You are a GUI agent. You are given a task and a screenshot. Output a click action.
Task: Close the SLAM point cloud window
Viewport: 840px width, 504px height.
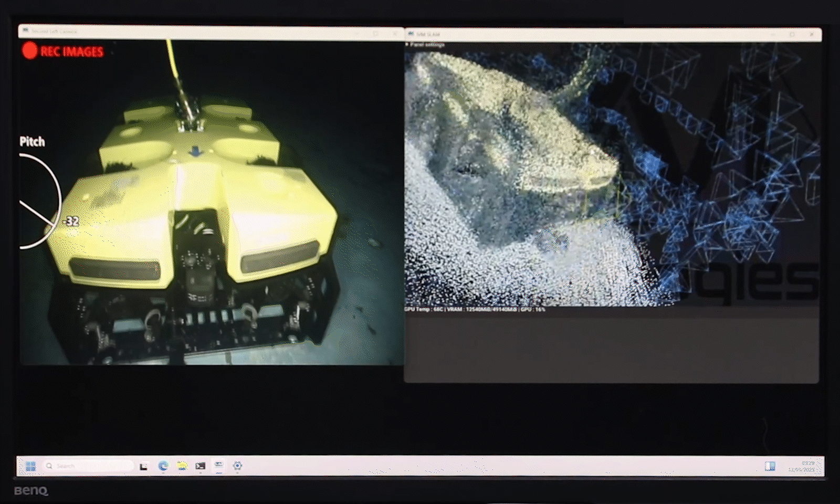812,35
